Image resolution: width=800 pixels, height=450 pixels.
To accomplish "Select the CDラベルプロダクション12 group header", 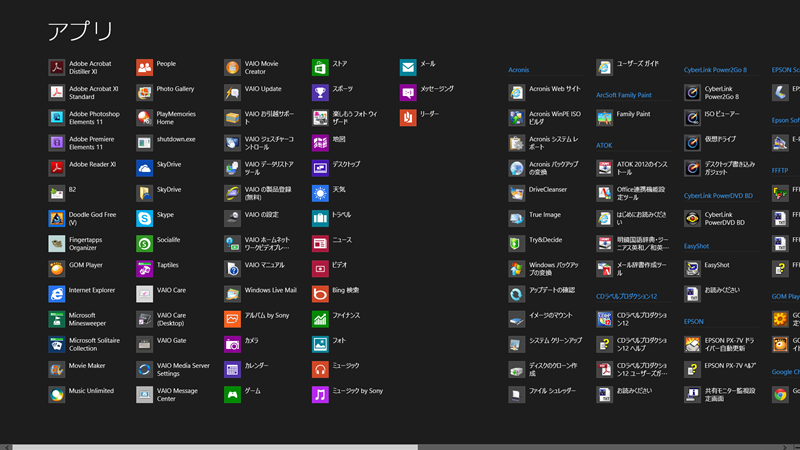I will coord(626,296).
